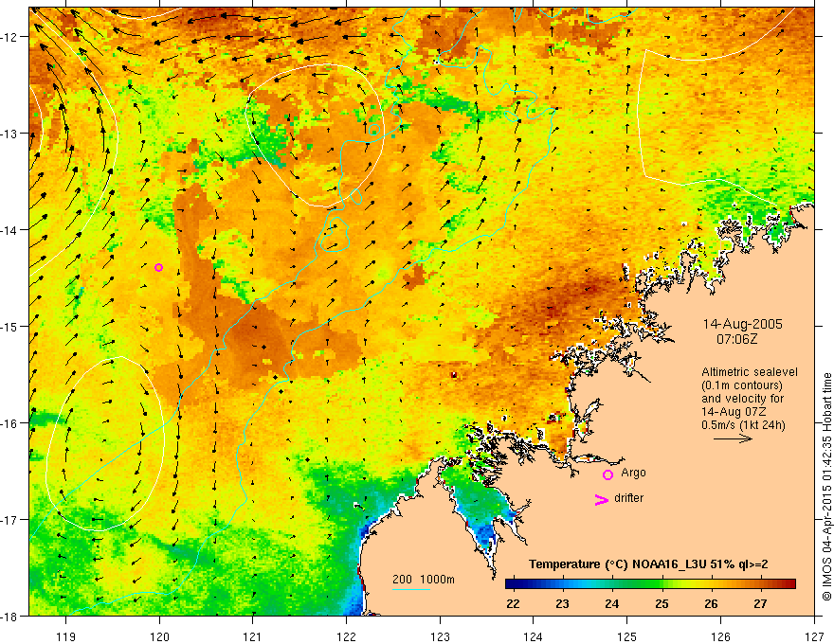Click longitude axis label 127

814,636
